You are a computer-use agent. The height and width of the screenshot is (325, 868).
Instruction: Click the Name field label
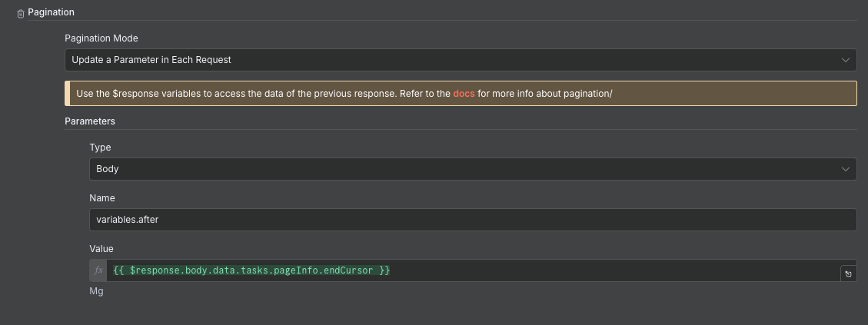click(x=101, y=198)
